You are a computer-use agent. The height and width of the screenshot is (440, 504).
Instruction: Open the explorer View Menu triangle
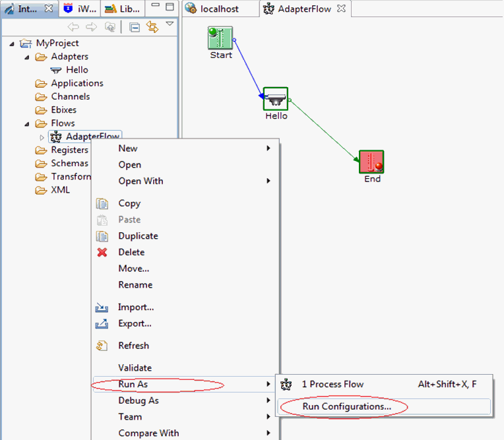click(x=170, y=24)
